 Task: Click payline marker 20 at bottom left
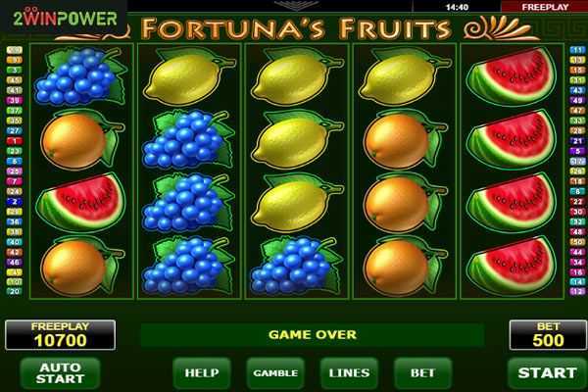[15, 291]
